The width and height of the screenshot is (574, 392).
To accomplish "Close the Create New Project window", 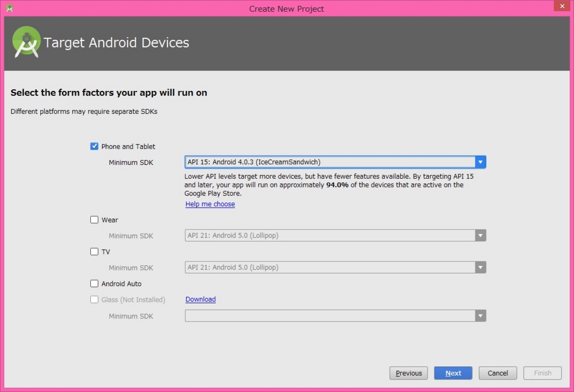I will pos(562,6).
